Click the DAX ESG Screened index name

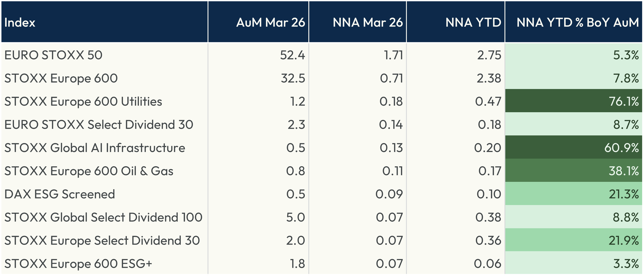tap(60, 194)
